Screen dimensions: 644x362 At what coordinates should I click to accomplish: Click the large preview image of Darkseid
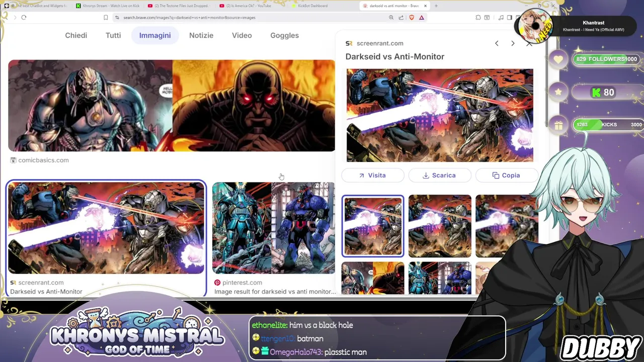tap(440, 115)
